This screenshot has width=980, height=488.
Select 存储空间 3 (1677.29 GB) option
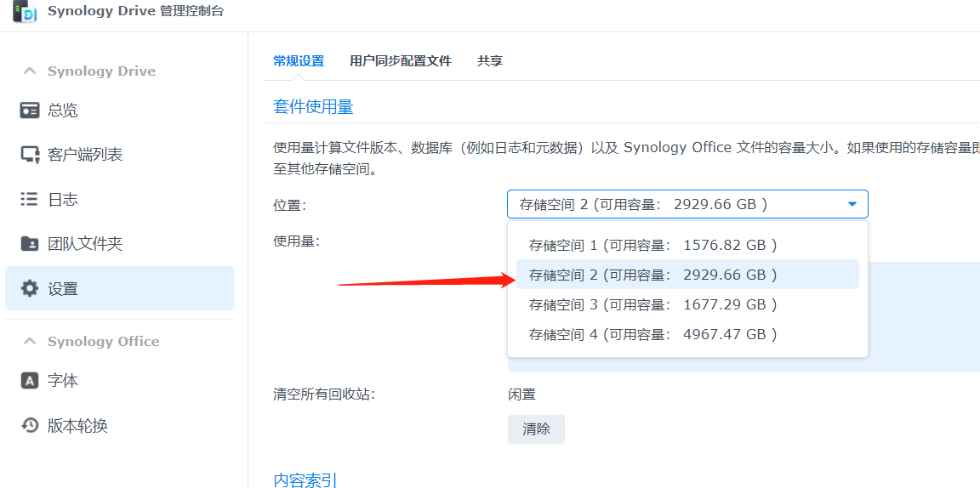(x=687, y=304)
